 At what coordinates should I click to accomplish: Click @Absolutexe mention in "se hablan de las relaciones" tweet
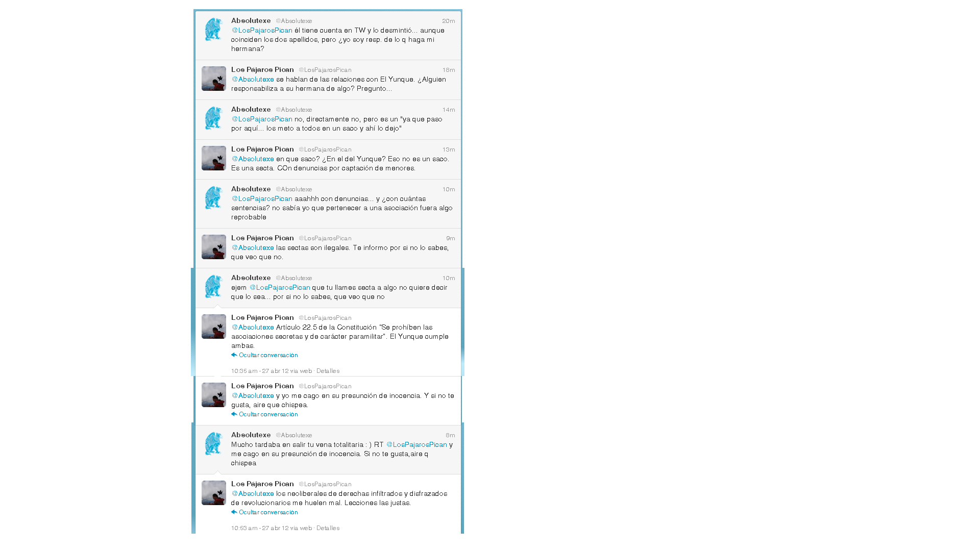point(253,80)
